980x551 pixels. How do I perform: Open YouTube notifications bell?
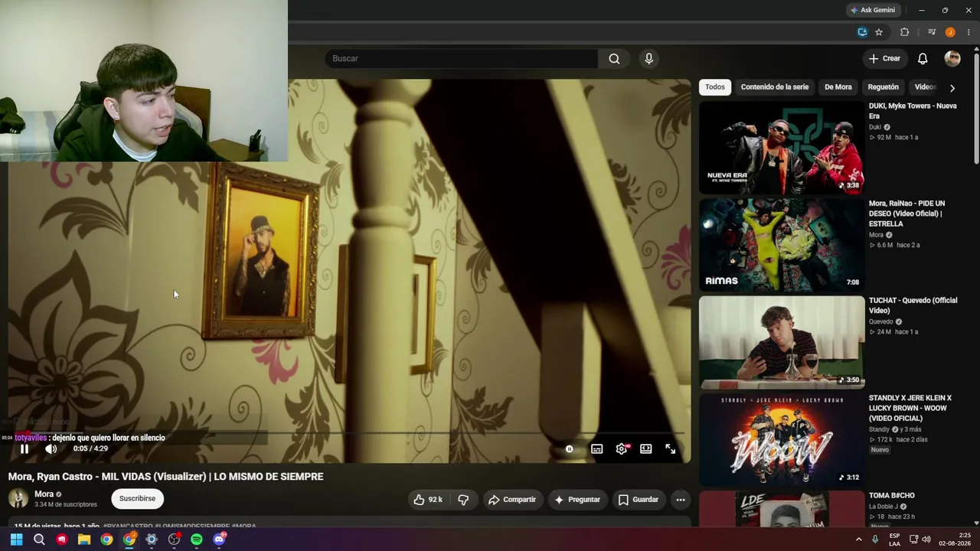pos(923,59)
